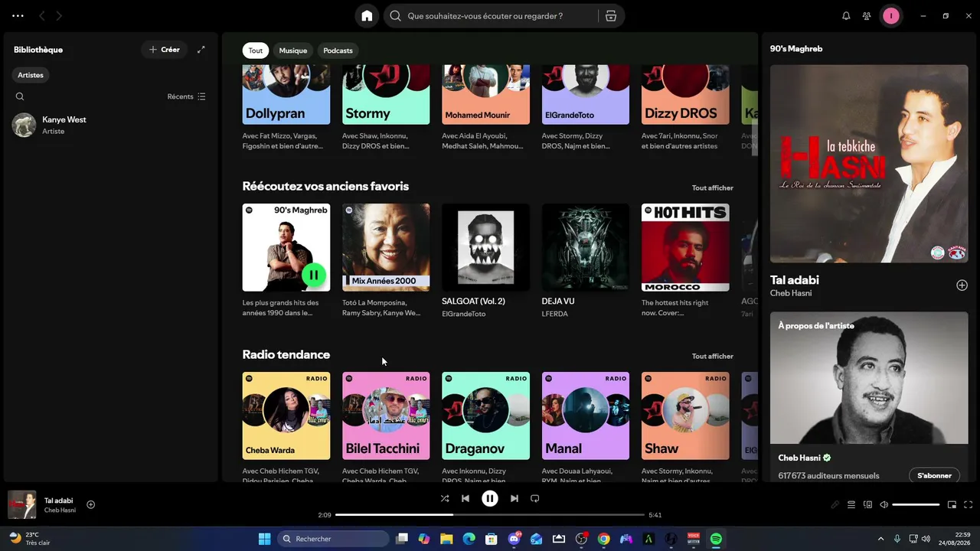Select the Podcasts filter tab

[x=338, y=51]
